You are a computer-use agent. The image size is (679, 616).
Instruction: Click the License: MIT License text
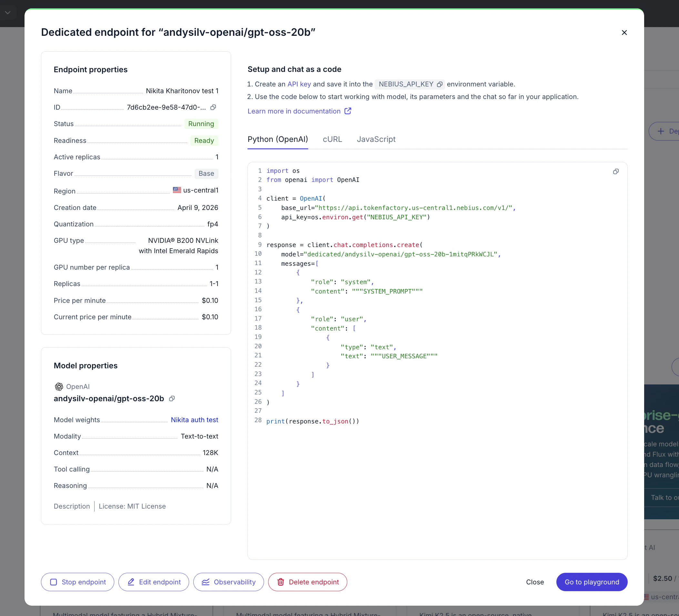132,506
